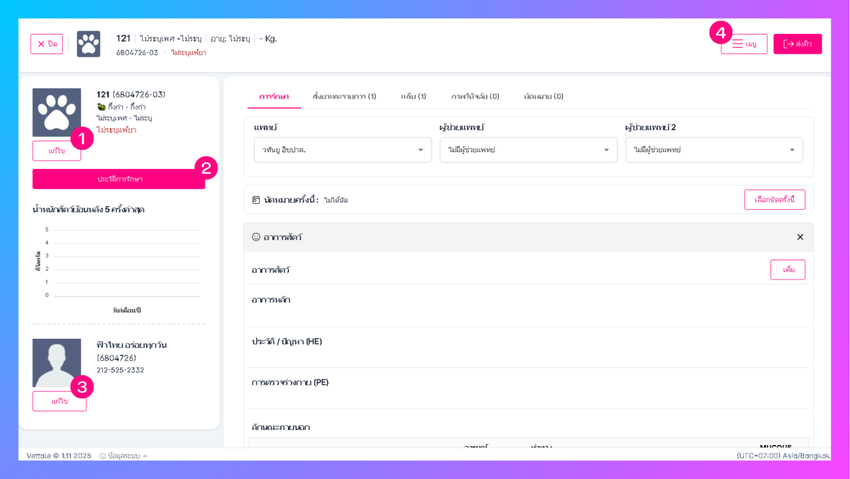850x479 pixels.
Task: Expand the caret after ข้อมูลระบบ in footer
Action: pos(145,456)
